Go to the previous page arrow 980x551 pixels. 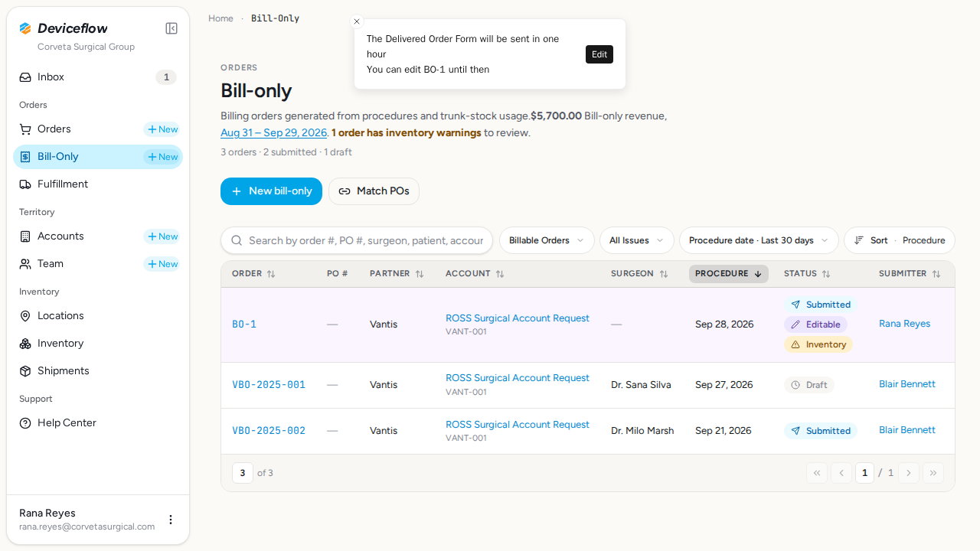841,473
